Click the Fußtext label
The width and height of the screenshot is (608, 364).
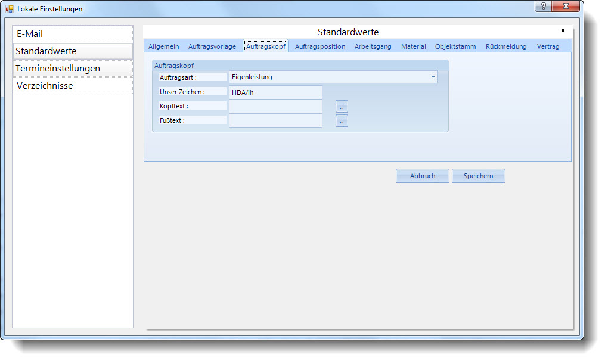click(x=172, y=120)
